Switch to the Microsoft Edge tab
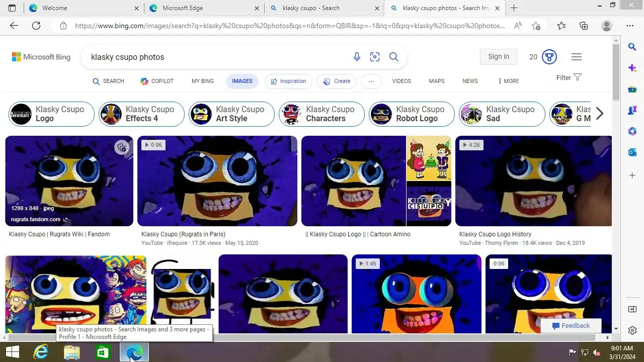 click(x=204, y=8)
